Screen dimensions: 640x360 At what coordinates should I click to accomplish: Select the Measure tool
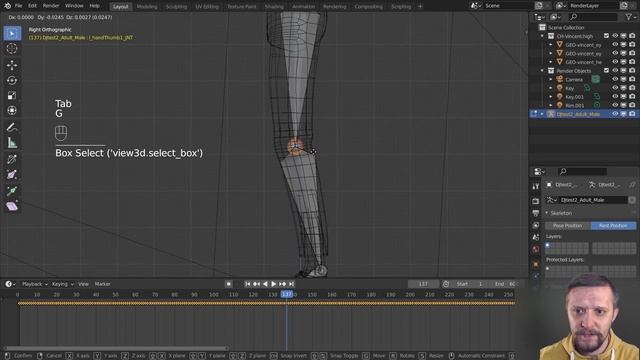pos(12,143)
